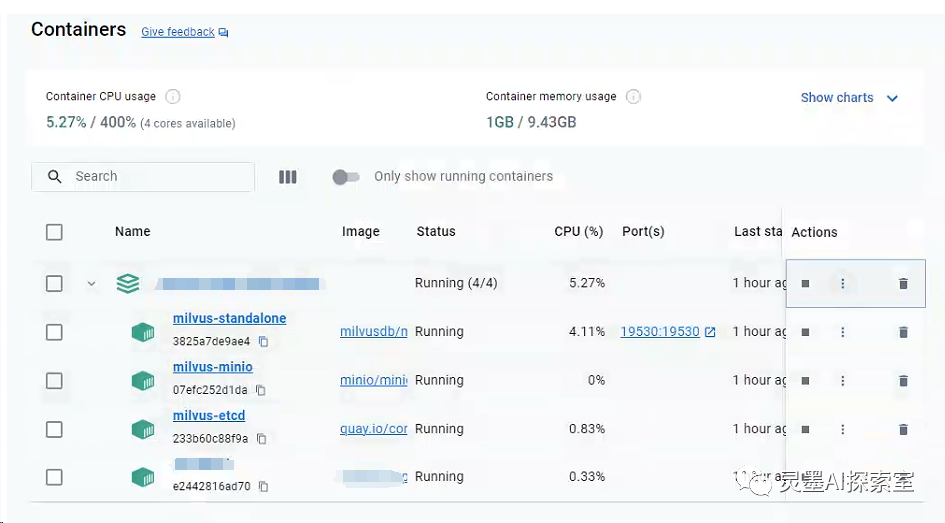The image size is (945, 523).
Task: Sort by the Port(s) column header
Action: [x=643, y=231]
